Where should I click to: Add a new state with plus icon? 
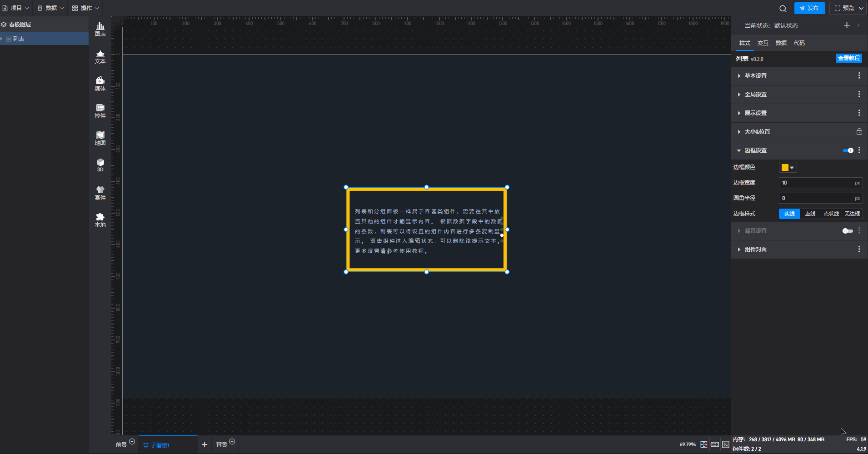tap(847, 25)
